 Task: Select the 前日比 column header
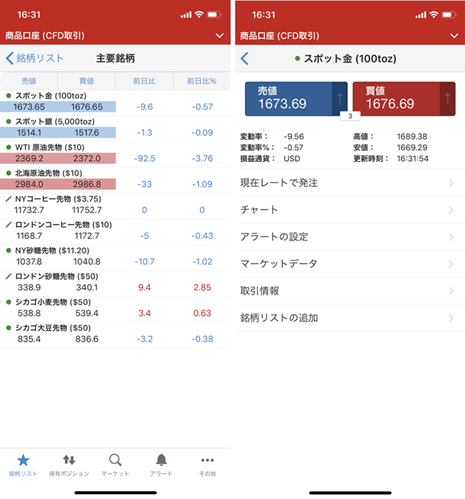coord(144,81)
